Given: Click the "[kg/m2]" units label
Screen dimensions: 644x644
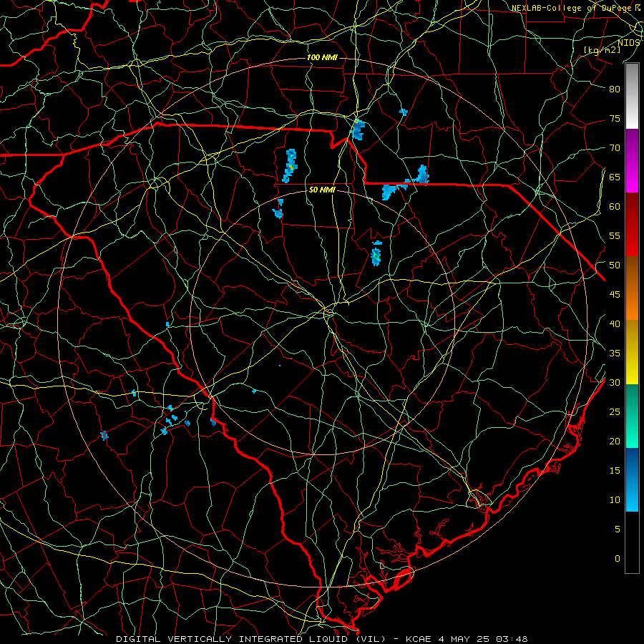Looking at the screenshot, I should pyautogui.click(x=602, y=50).
